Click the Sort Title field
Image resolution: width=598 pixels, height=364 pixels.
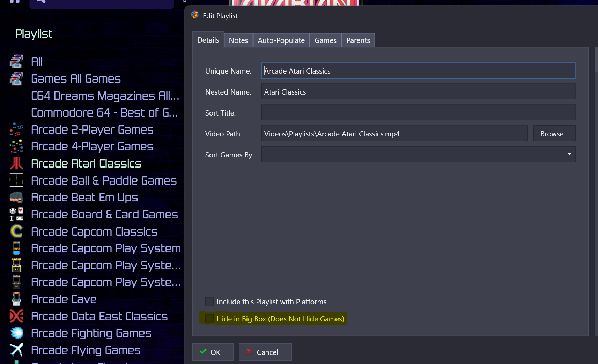point(418,113)
